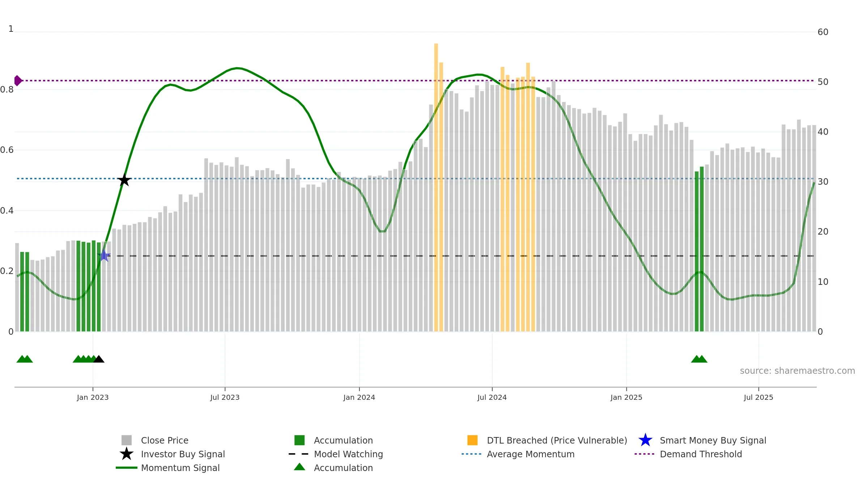Click the tallest orange DTL Breached bar

(436, 187)
